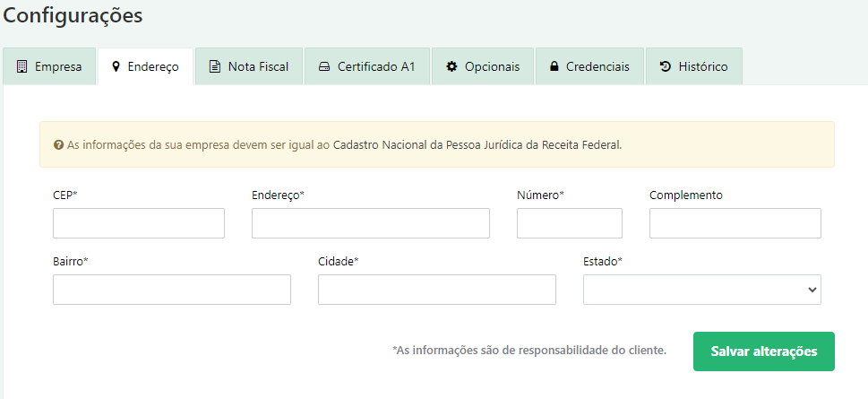The width and height of the screenshot is (868, 399).
Task: Click the map pin icon on Endereço tab
Action: pyautogui.click(x=116, y=66)
